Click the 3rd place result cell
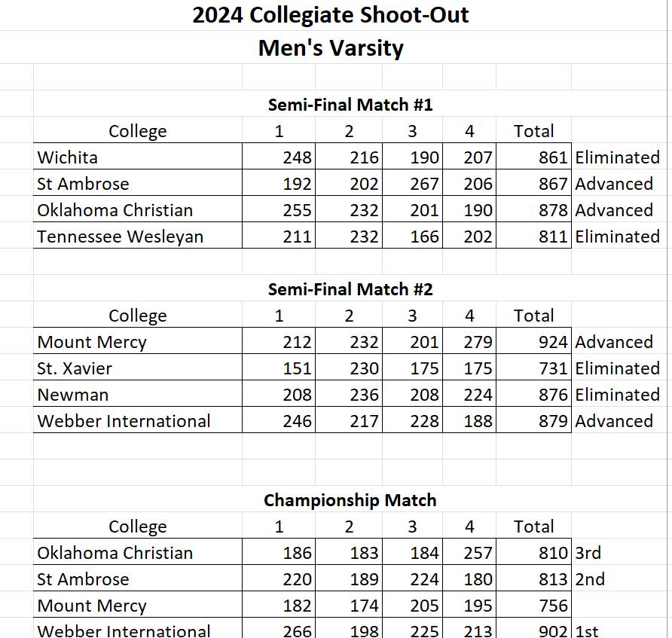 [x=588, y=553]
